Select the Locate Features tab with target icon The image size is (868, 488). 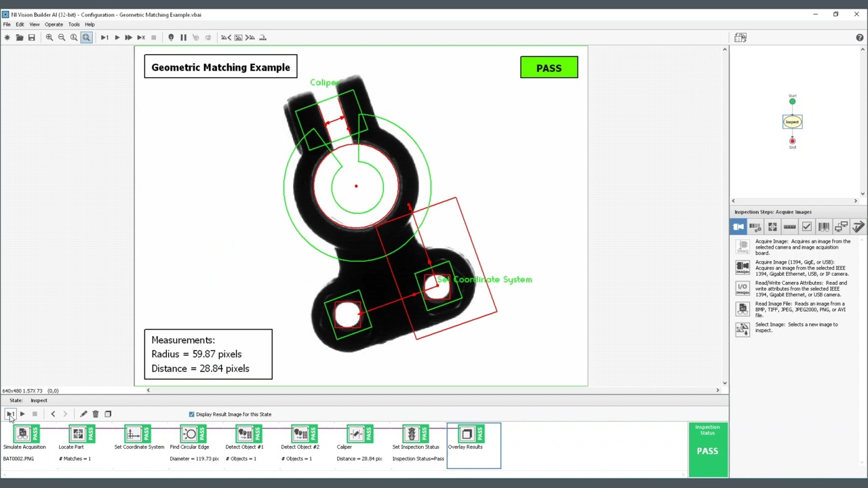tap(772, 227)
